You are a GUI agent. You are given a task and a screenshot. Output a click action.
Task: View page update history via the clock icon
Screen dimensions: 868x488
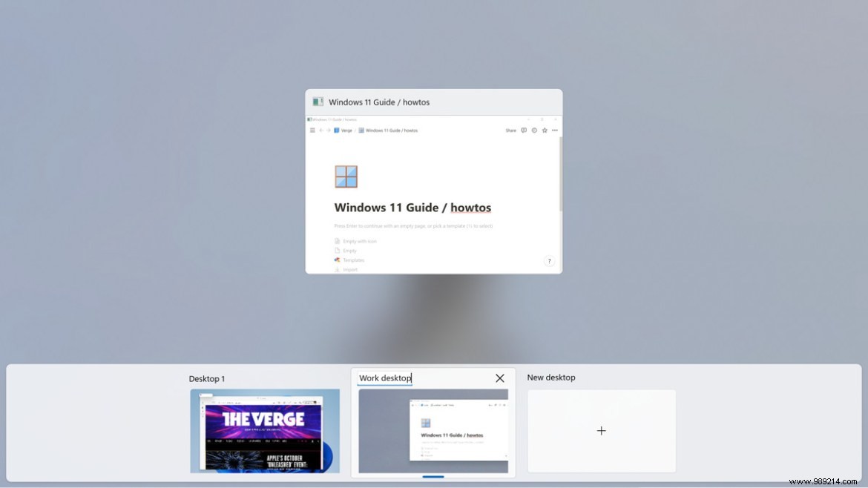click(534, 131)
